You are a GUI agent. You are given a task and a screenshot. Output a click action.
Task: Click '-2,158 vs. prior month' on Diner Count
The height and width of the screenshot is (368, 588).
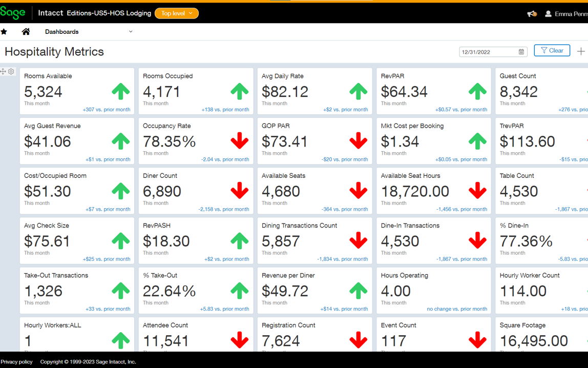(224, 209)
